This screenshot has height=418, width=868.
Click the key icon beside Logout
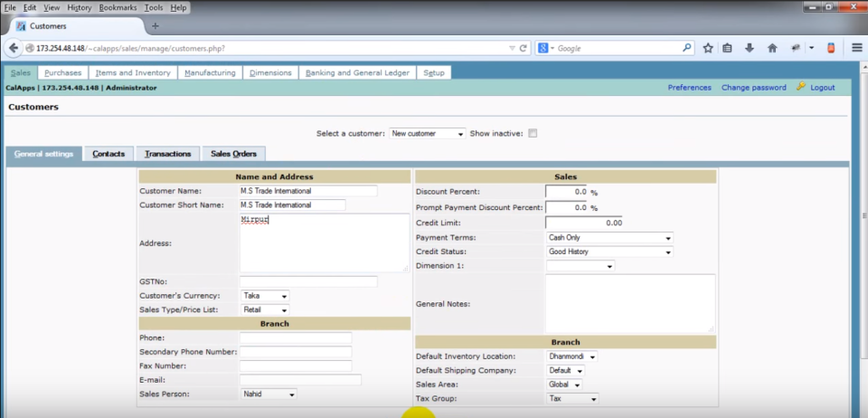[800, 86]
